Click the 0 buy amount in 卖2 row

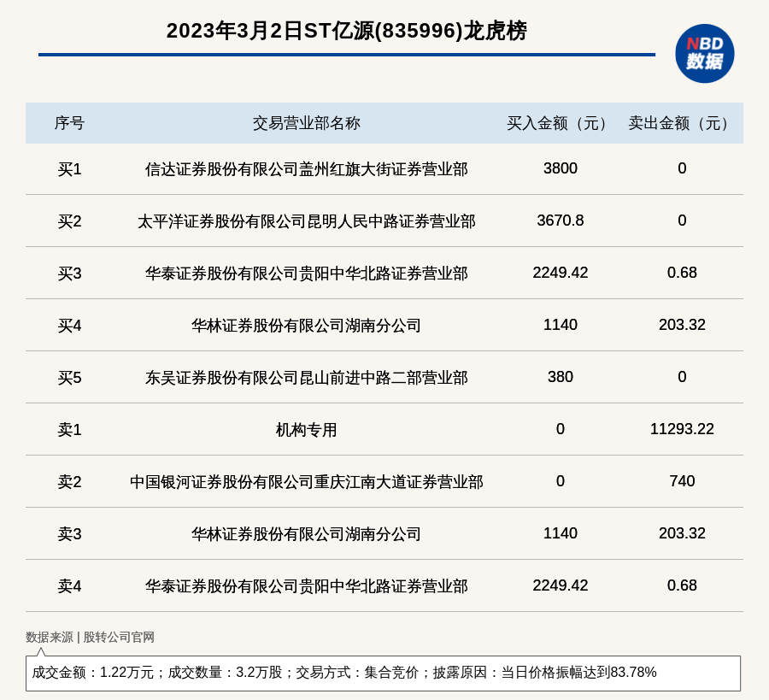click(560, 480)
